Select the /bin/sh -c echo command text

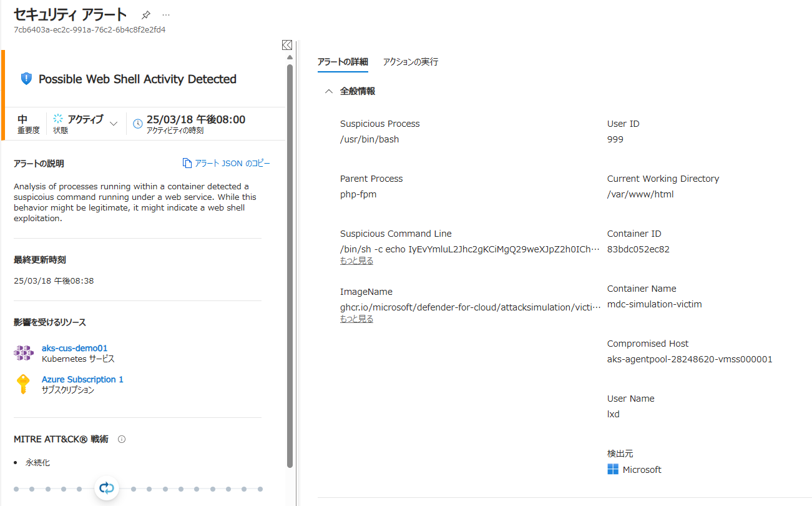coord(471,249)
